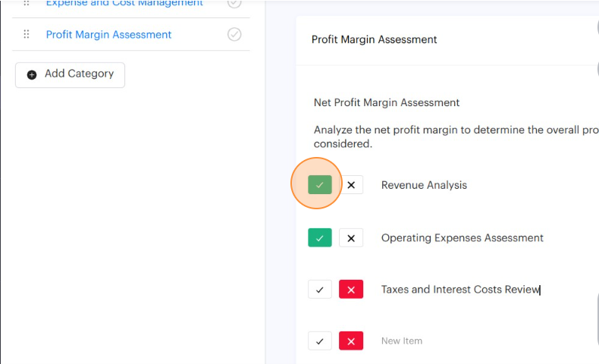Screen dimensions: 599x364
Task: Mark Revenue Analysis as failed with X button
Action: point(351,185)
